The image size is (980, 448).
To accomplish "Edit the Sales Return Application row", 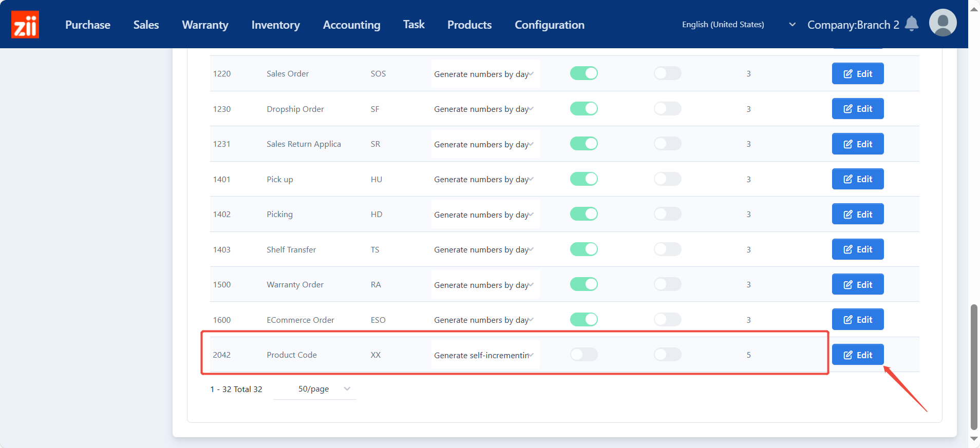I will (x=858, y=144).
